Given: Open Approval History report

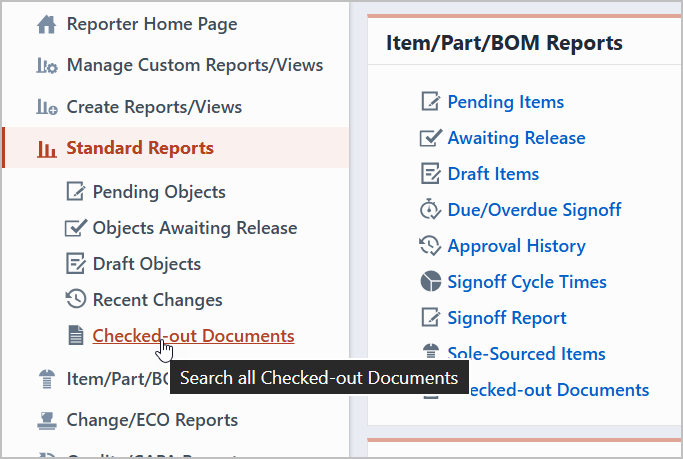Looking at the screenshot, I should (x=517, y=246).
